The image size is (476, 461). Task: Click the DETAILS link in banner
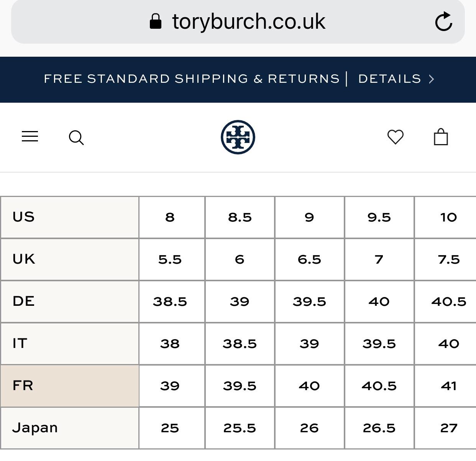pyautogui.click(x=389, y=79)
